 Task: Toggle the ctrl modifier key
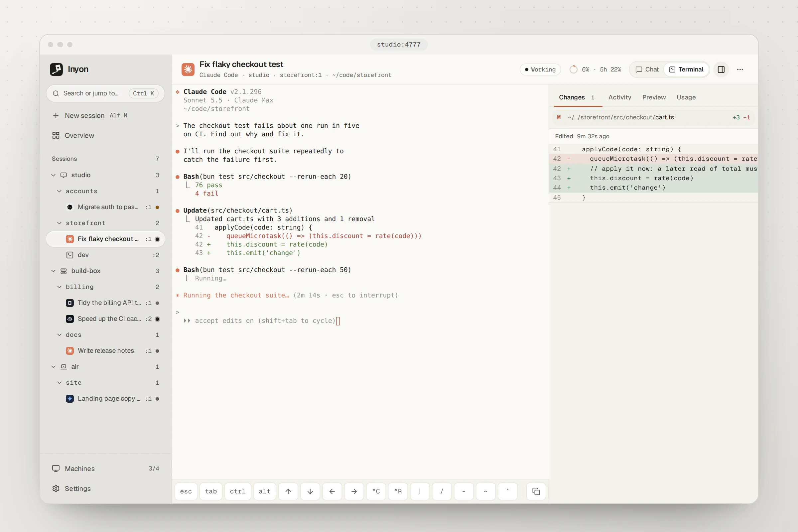point(237,491)
